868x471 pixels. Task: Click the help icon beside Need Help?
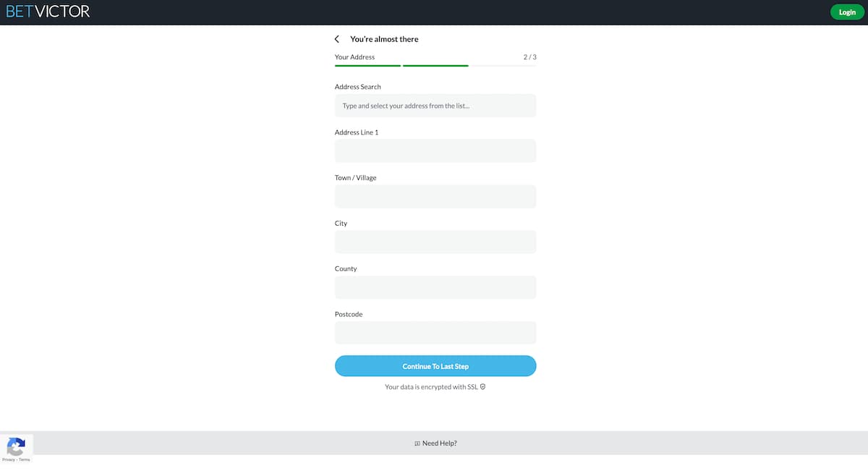point(417,444)
